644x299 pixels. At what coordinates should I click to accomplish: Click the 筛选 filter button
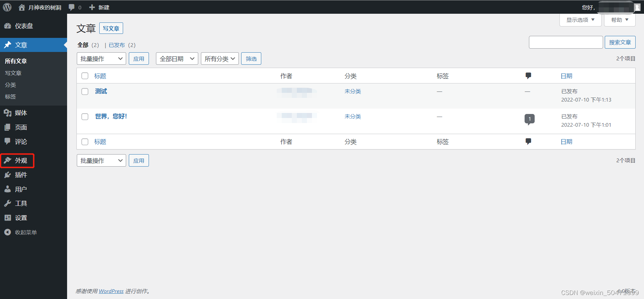click(251, 59)
